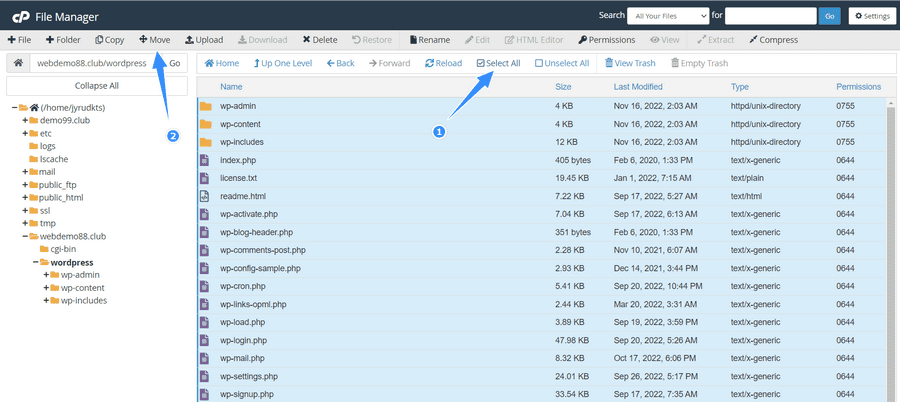Select lscache folder in the tree
This screenshot has width=900, height=402.
pos(54,159)
